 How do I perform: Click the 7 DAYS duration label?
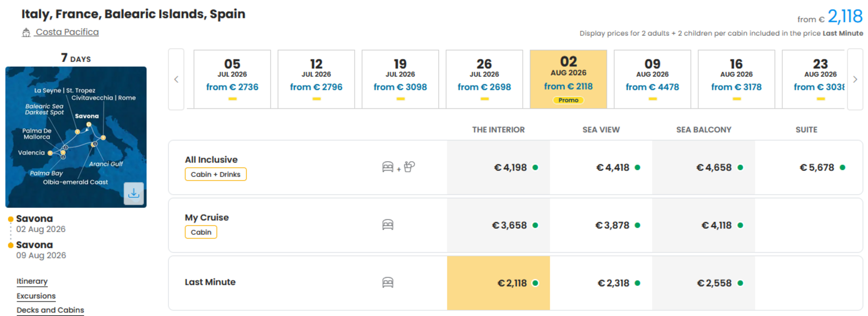click(x=76, y=58)
